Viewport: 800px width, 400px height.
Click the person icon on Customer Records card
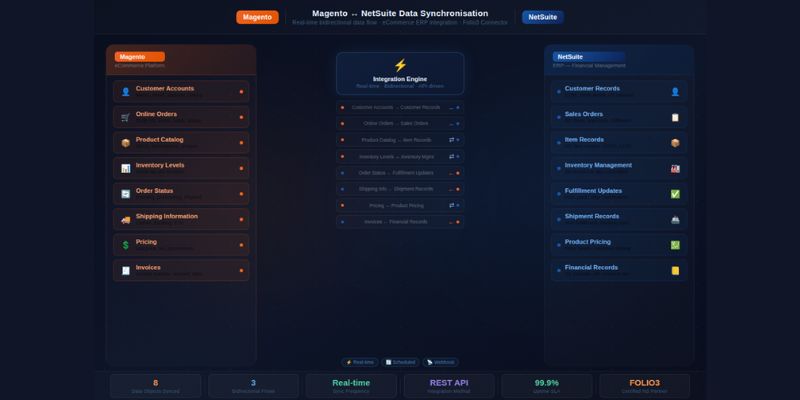[675, 92]
